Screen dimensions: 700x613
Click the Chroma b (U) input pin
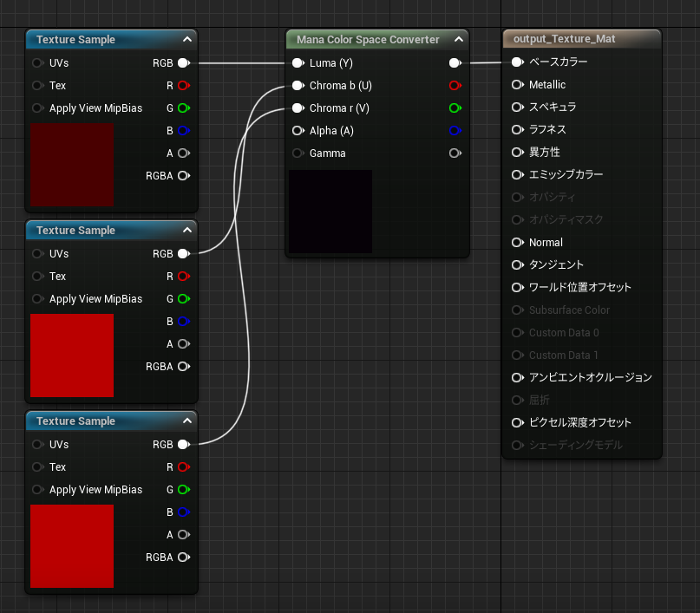(x=298, y=85)
